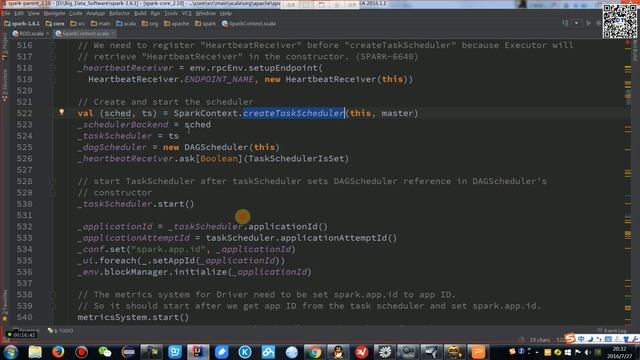Switch to the SparkContext.scala editor tab
Screen dimensions: 640x360
coord(85,33)
